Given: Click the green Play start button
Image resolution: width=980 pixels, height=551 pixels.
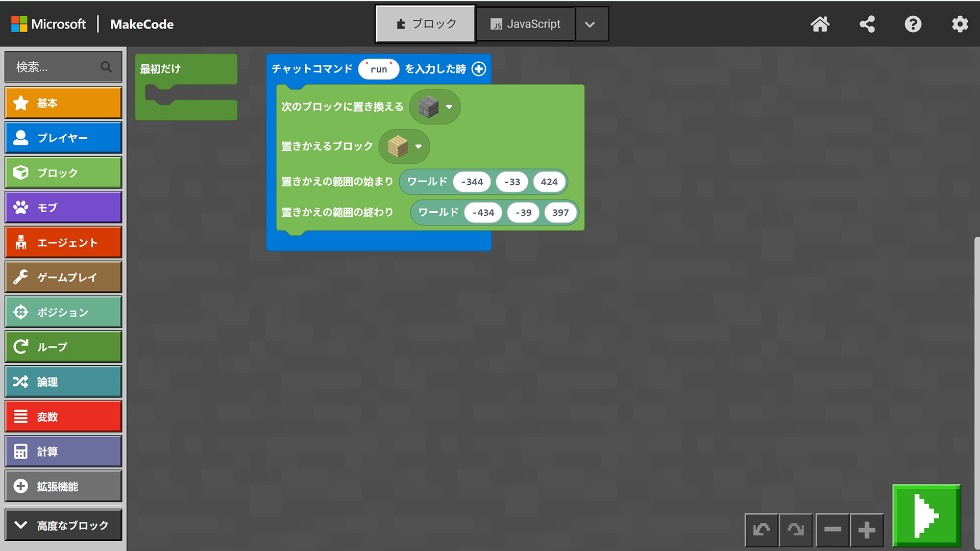Looking at the screenshot, I should [x=926, y=515].
